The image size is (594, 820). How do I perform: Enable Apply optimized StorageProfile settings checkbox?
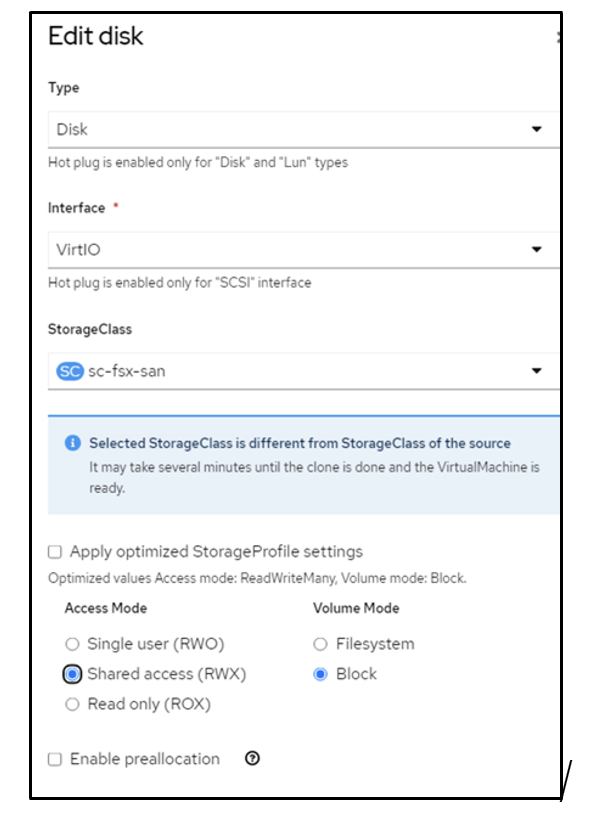[55, 552]
